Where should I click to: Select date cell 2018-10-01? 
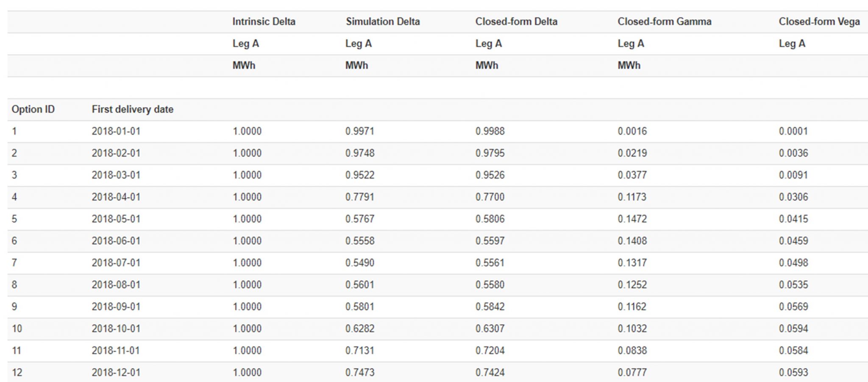116,329
